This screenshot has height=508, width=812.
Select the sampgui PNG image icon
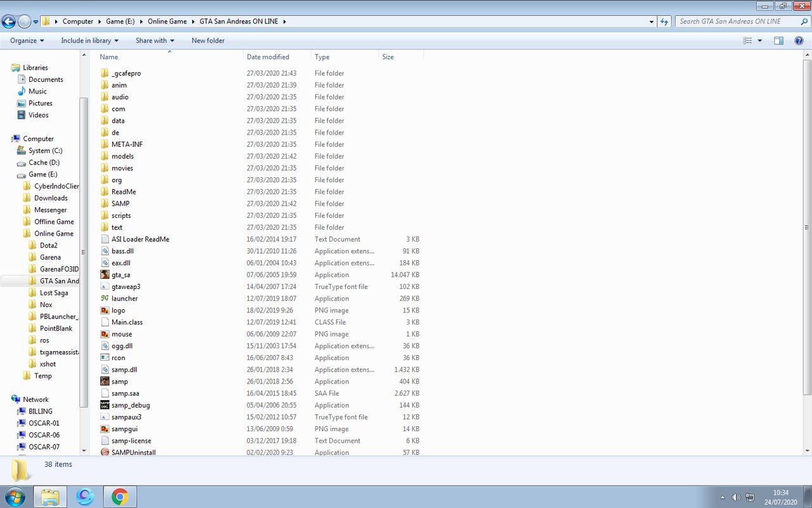pyautogui.click(x=105, y=429)
